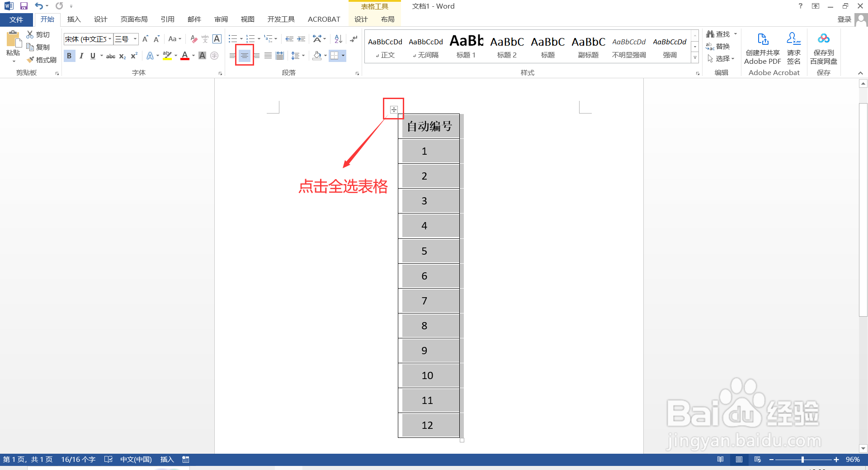Open the 表格工具 布局 tab
Viewport: 868px width, 470px height.
tap(387, 19)
